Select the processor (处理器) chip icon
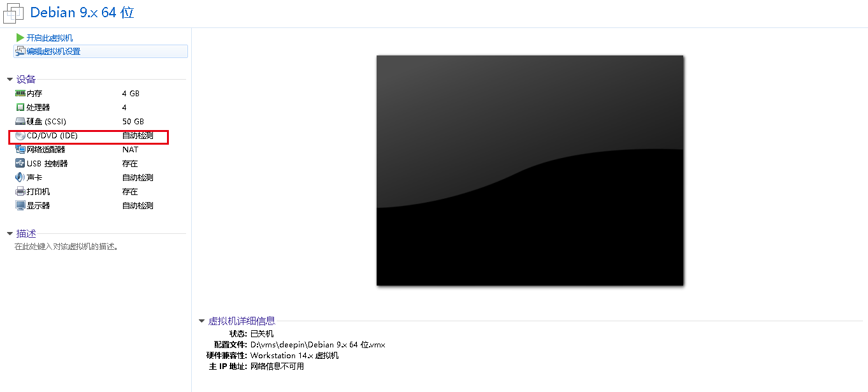Image resolution: width=868 pixels, height=392 pixels. coord(20,107)
